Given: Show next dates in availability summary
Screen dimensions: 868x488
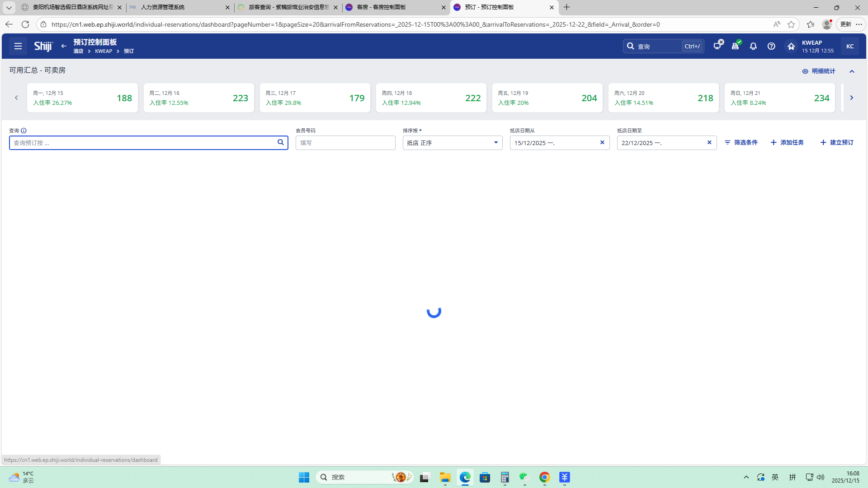Looking at the screenshot, I should 851,98.
